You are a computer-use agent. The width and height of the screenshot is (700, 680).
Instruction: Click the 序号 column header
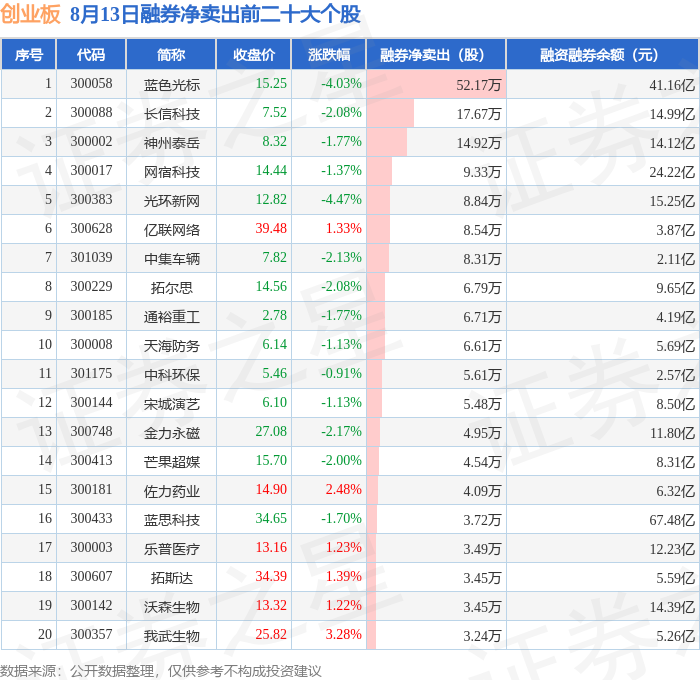(29, 54)
